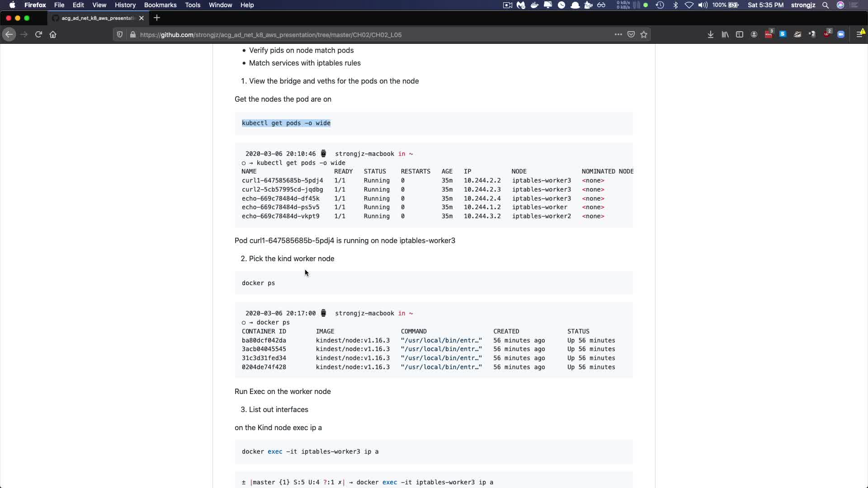Go back to previous page
The width and height of the screenshot is (868, 488).
[x=9, y=34]
